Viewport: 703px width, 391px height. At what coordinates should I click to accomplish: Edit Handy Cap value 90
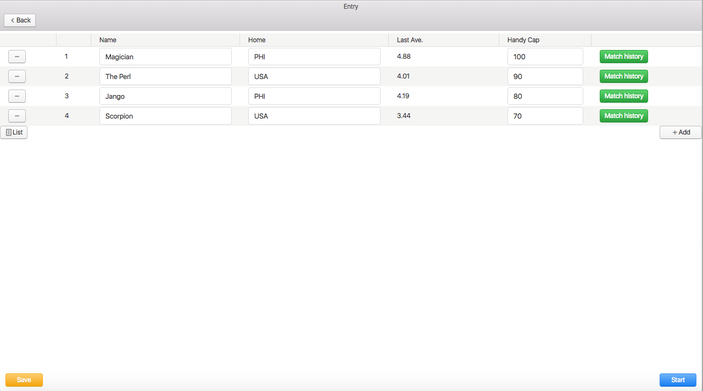click(x=545, y=76)
